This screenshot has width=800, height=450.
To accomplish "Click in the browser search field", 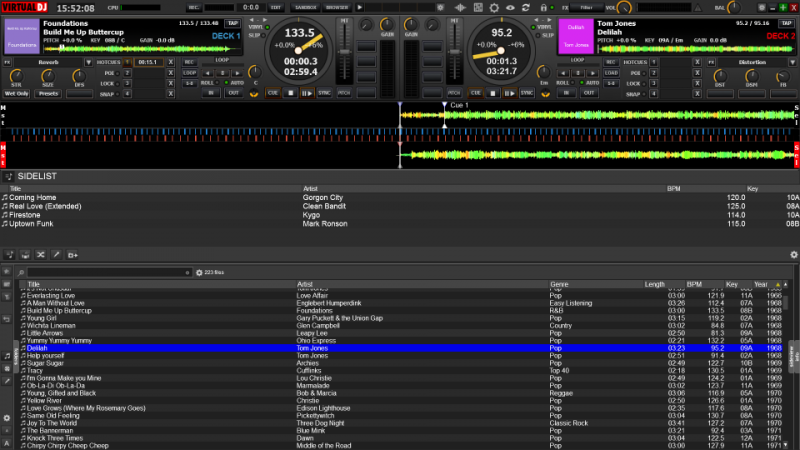I will point(109,273).
